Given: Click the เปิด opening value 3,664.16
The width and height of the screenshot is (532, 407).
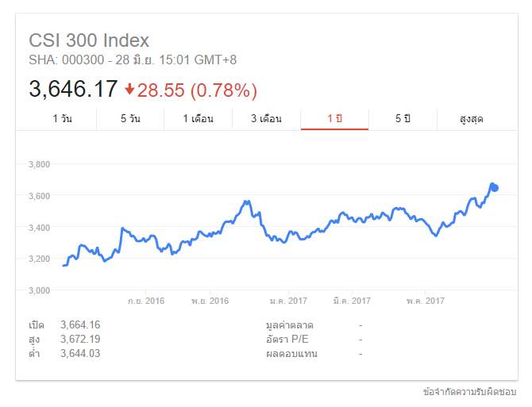Looking at the screenshot, I should [x=80, y=325].
